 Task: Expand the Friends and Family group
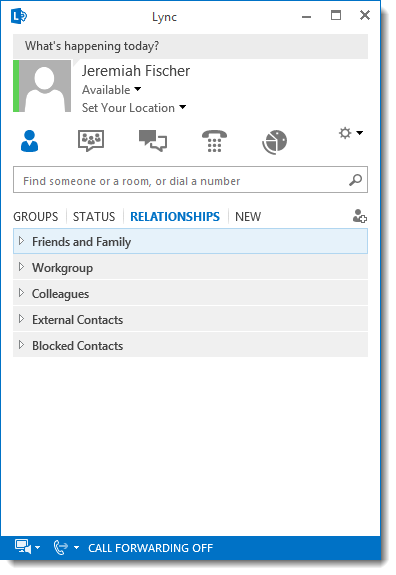(x=190, y=241)
